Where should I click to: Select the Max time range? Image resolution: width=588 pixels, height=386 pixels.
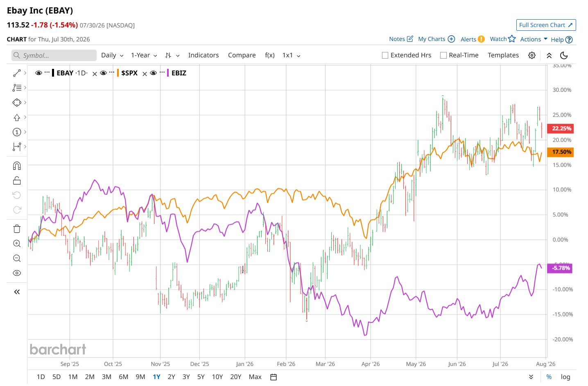[255, 377]
